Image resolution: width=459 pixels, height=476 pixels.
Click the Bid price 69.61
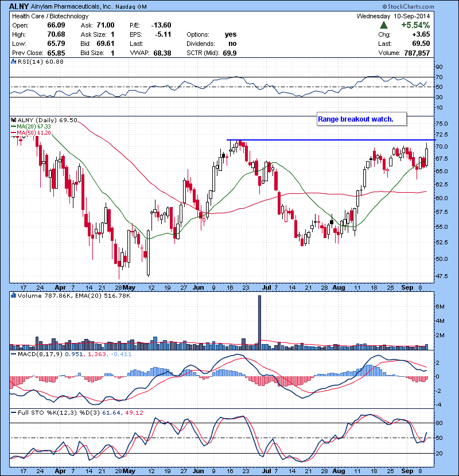(x=106, y=44)
